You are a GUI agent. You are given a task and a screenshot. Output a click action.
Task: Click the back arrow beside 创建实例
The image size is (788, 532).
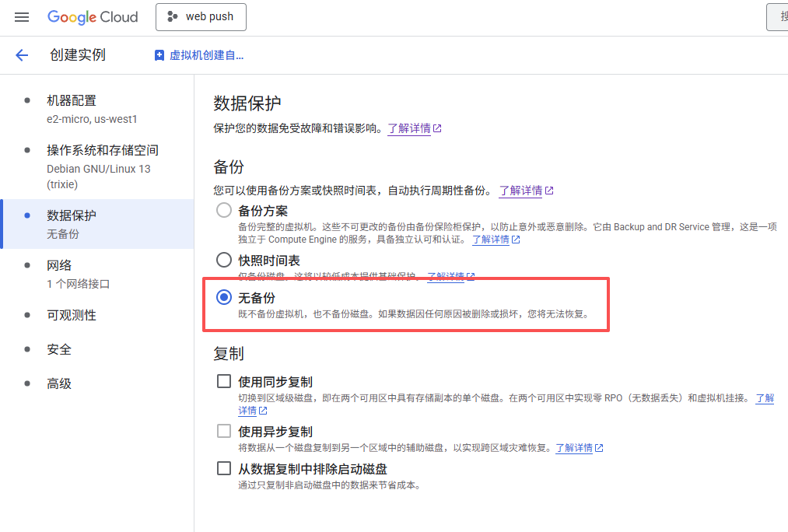pos(22,55)
